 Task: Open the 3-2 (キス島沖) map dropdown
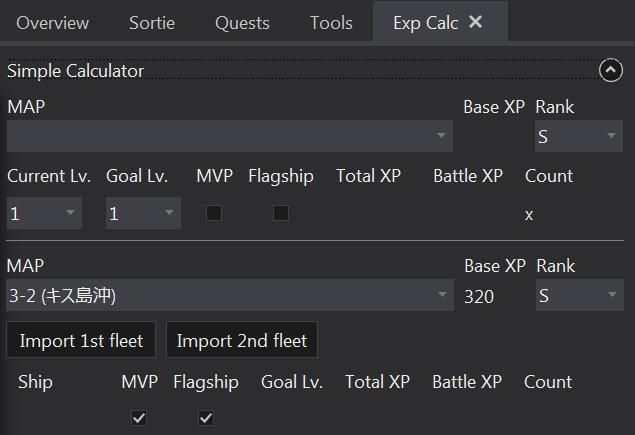(230, 295)
